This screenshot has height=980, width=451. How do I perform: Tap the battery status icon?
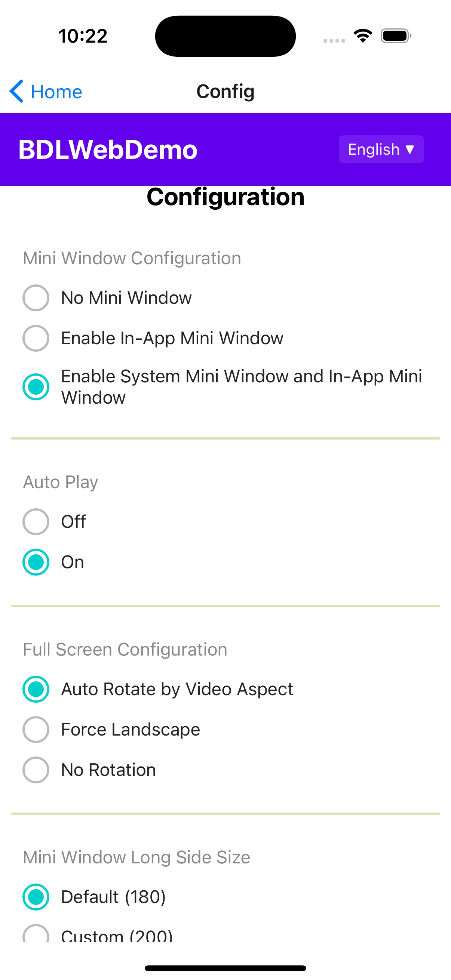pyautogui.click(x=395, y=36)
